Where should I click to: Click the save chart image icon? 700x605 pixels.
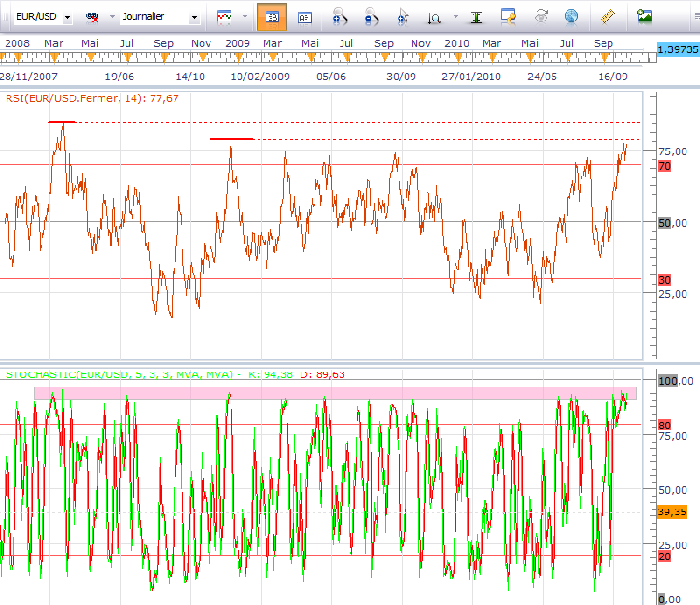645,17
